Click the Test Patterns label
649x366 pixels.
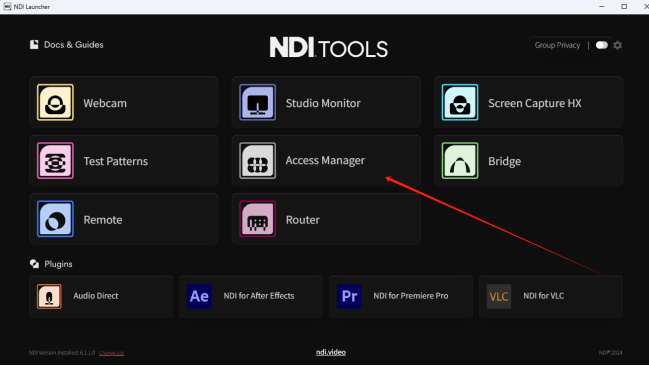pyautogui.click(x=115, y=161)
